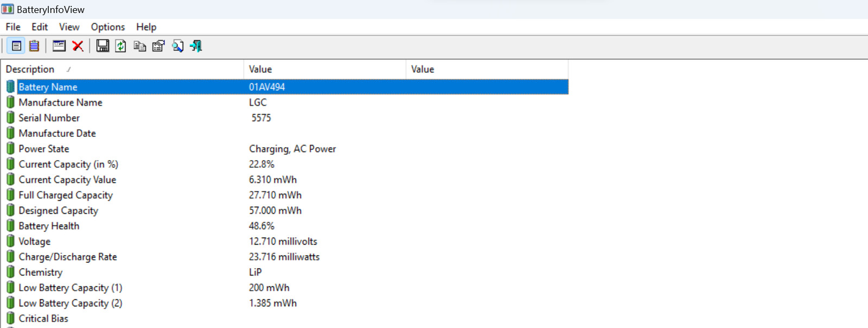Screen dimensions: 868x328
Task: Click the 57.000 mWh value
Action: coord(275,210)
